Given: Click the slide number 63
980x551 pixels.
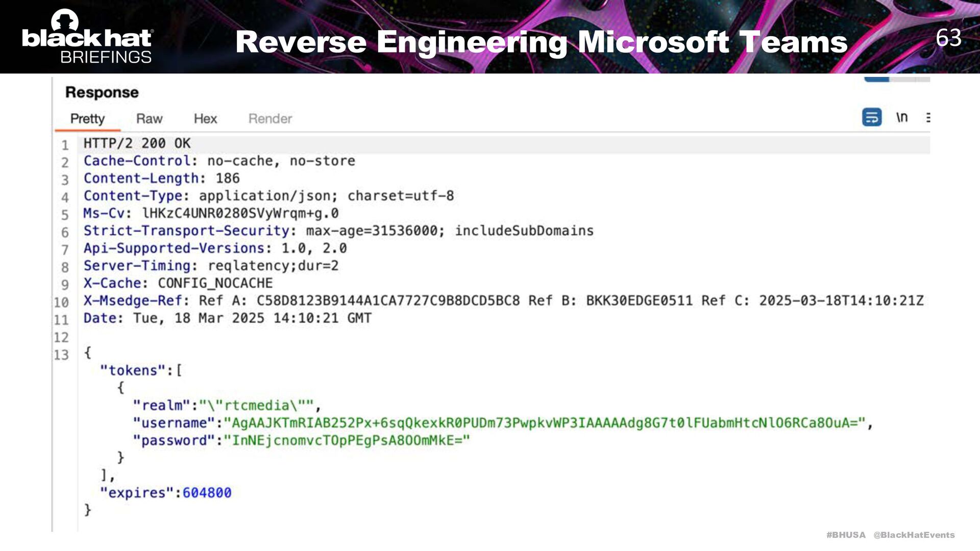Looking at the screenshot, I should (948, 38).
